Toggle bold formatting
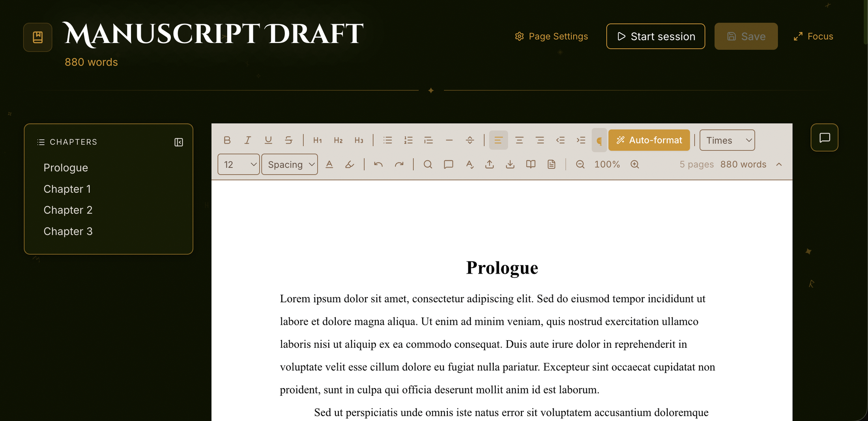Viewport: 868px width, 421px height. pos(227,140)
